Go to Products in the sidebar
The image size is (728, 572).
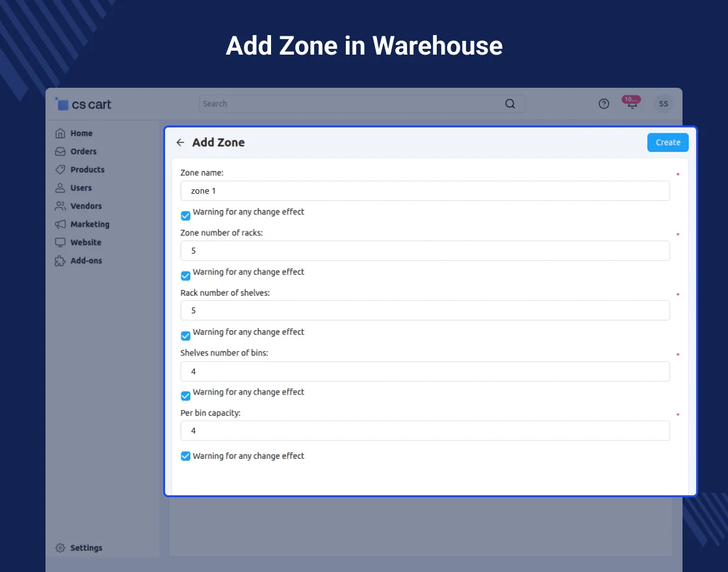pyautogui.click(x=87, y=170)
